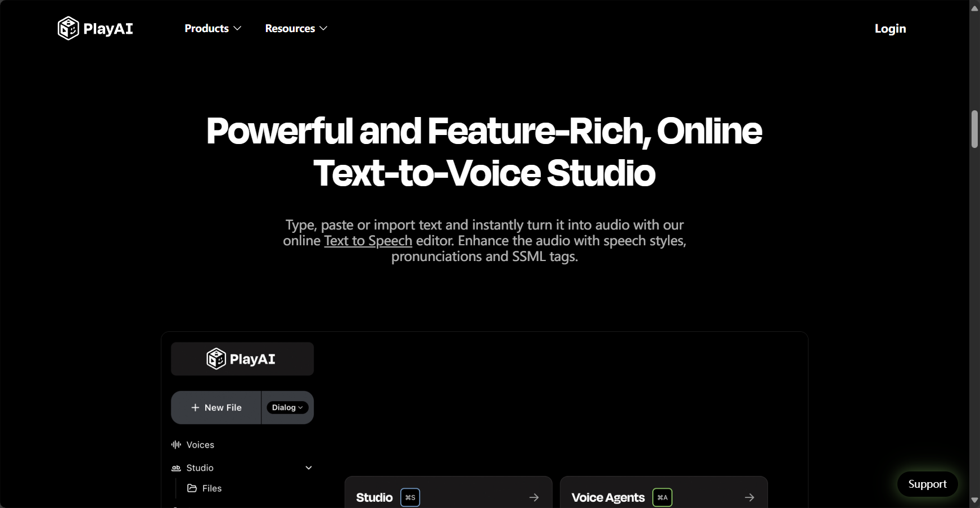The width and height of the screenshot is (980, 508).
Task: Open the Dialog dropdown selector
Action: click(x=287, y=407)
